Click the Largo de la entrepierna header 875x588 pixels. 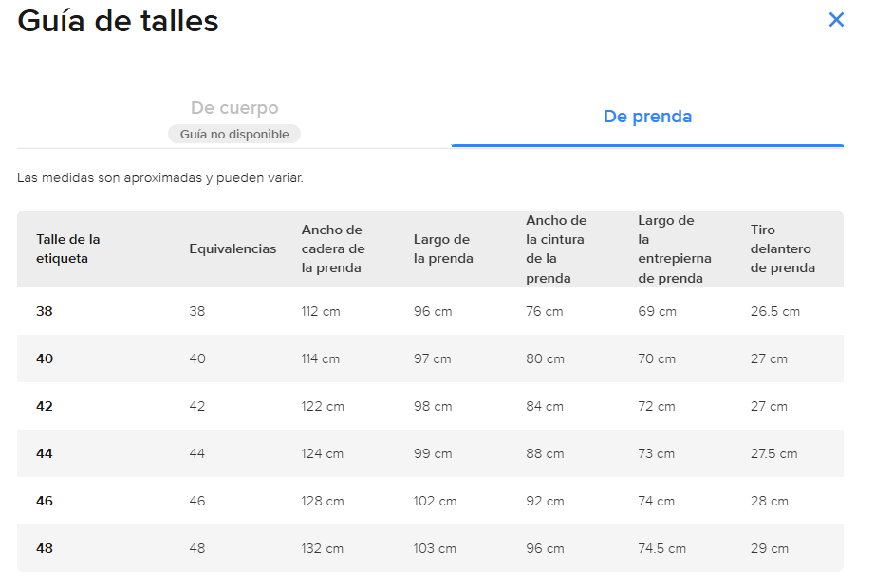click(674, 248)
